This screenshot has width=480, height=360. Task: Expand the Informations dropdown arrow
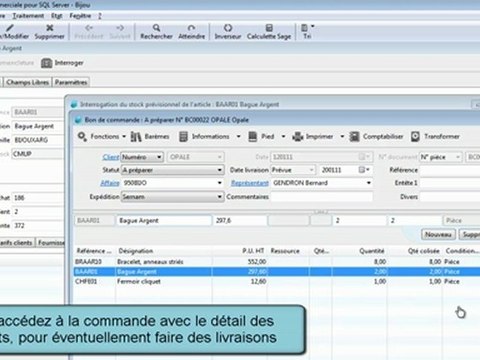coord(238,137)
